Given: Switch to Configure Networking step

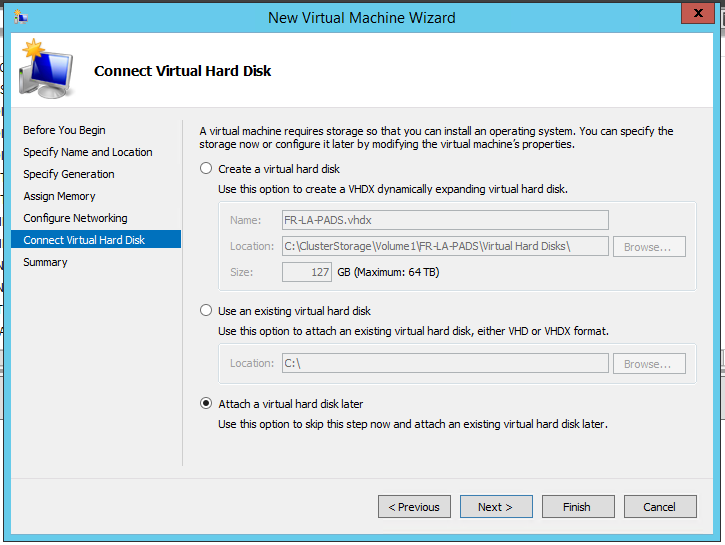Looking at the screenshot, I should [x=76, y=218].
